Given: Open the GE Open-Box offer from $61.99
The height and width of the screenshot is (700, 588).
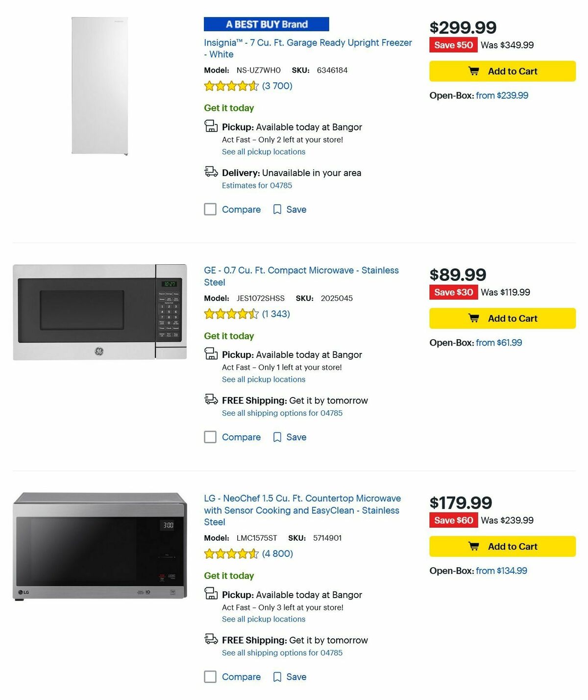Looking at the screenshot, I should 499,342.
